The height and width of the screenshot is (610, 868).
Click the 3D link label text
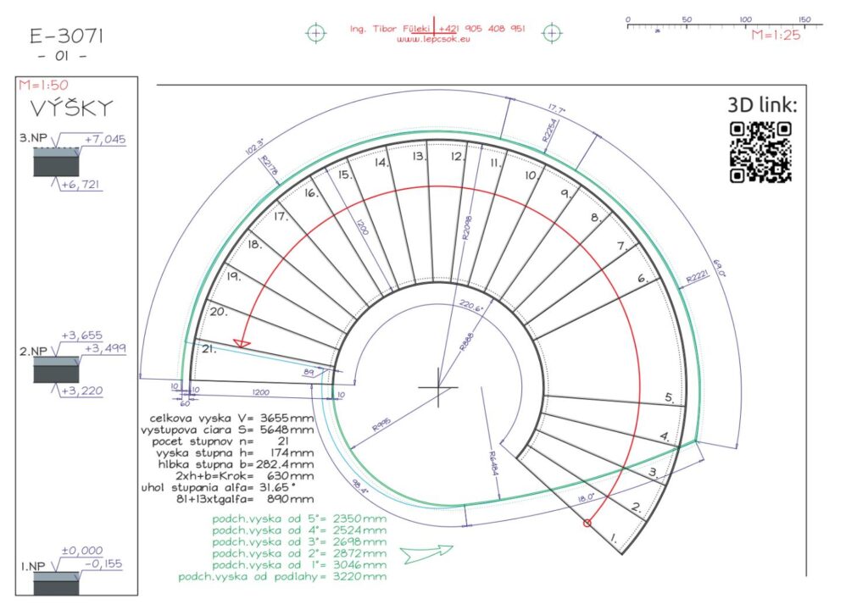point(762,105)
